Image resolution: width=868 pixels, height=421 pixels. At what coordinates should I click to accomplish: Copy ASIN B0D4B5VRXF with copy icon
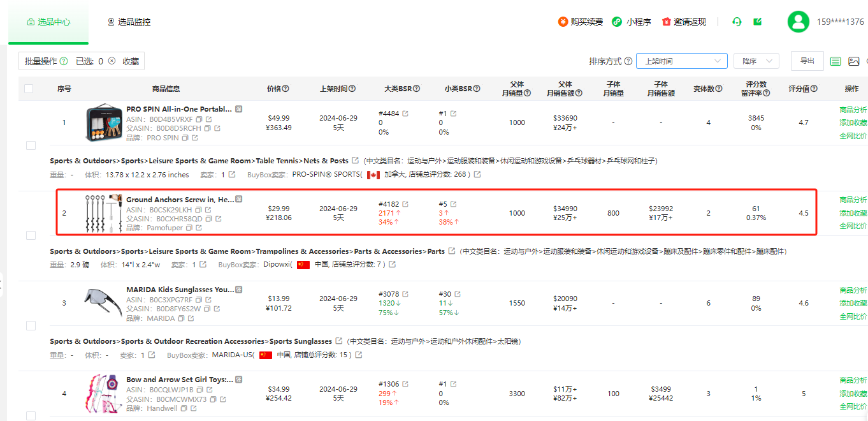coord(199,119)
